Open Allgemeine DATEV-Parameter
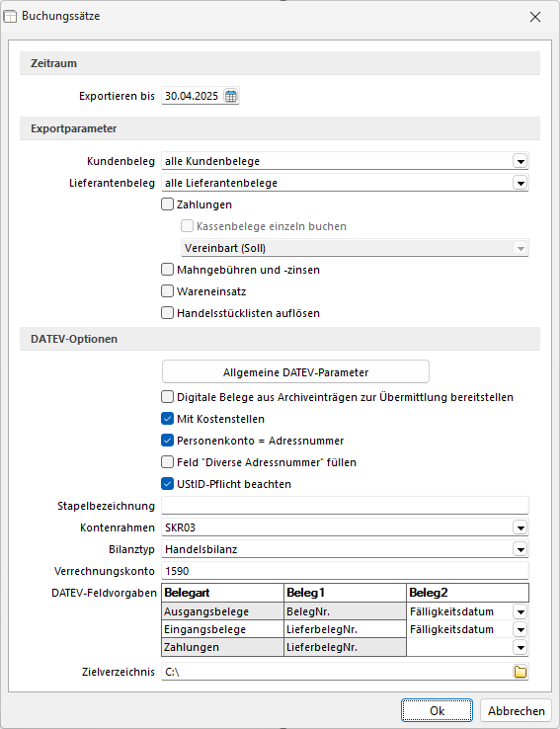 [295, 372]
